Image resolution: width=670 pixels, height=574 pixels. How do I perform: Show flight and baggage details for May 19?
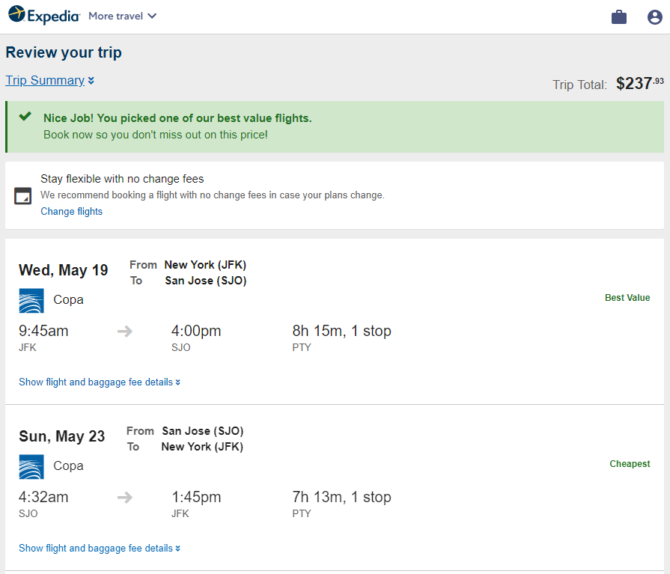100,382
